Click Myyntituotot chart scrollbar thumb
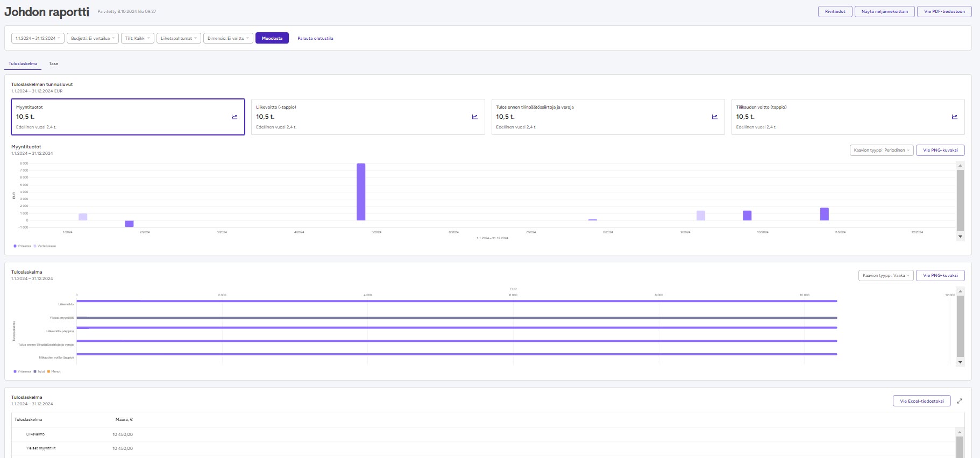980x458 pixels. [x=960, y=200]
